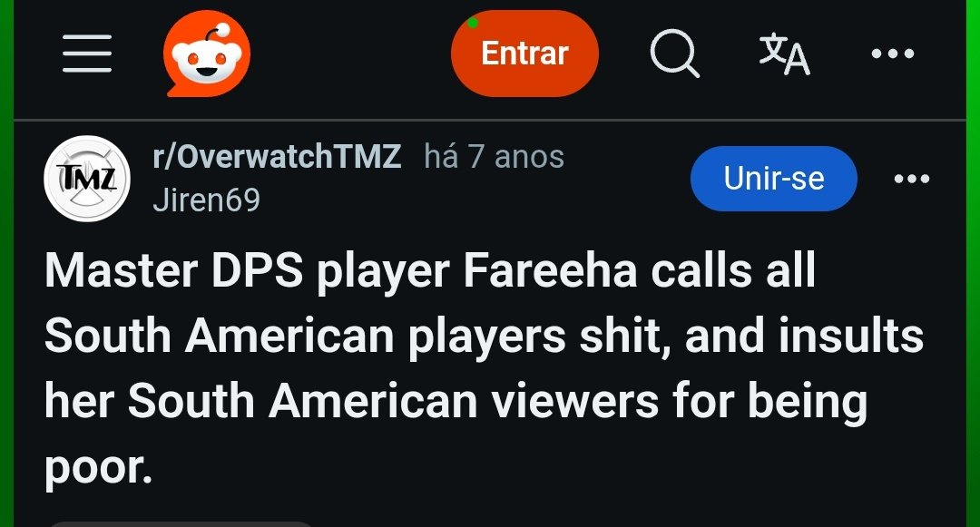
Task: Open the search magnifier icon
Action: tap(674, 54)
